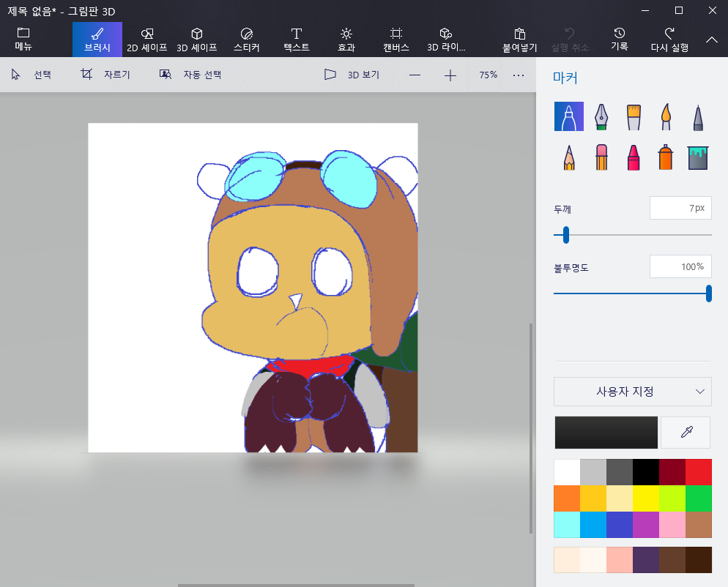Image resolution: width=728 pixels, height=587 pixels.
Task: Click the eyedropper color picker
Action: tap(686, 433)
